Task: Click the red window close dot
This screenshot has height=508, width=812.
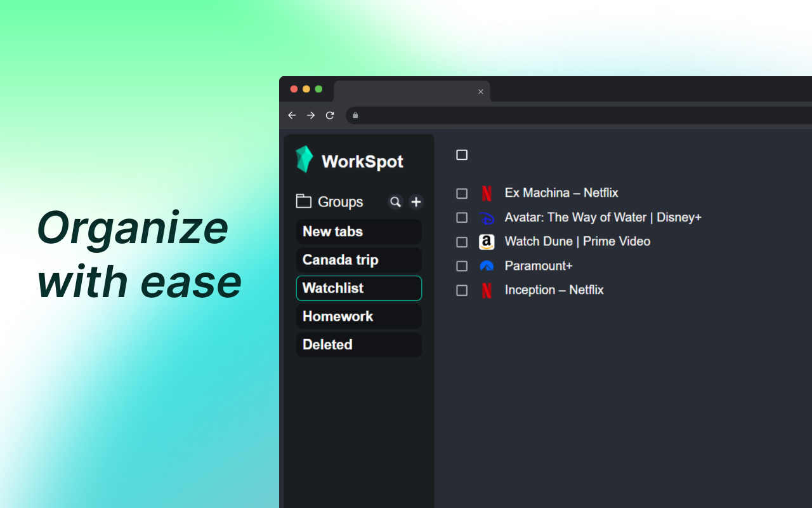Action: (x=294, y=89)
